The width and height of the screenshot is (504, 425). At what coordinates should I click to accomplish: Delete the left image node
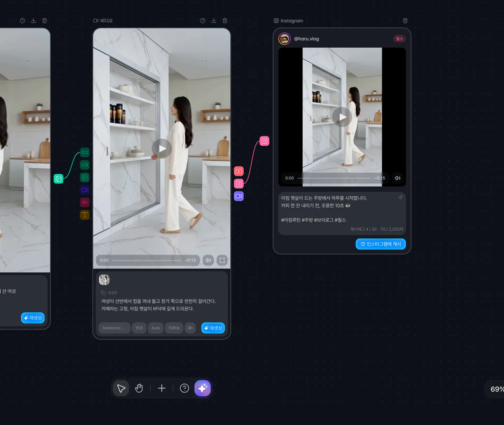click(44, 21)
